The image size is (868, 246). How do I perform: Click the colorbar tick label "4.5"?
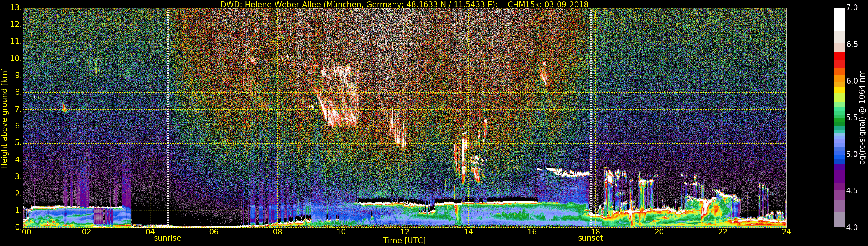coord(852,191)
